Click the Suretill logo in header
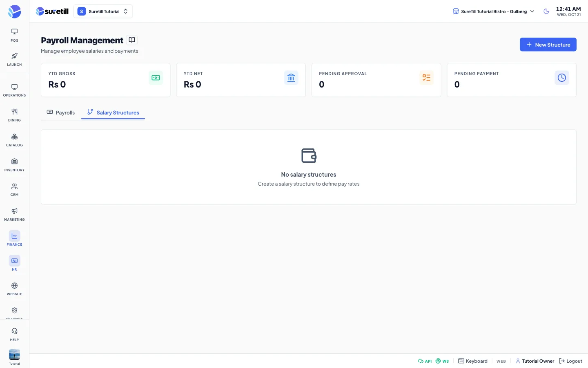Image resolution: width=588 pixels, height=368 pixels. click(x=52, y=11)
